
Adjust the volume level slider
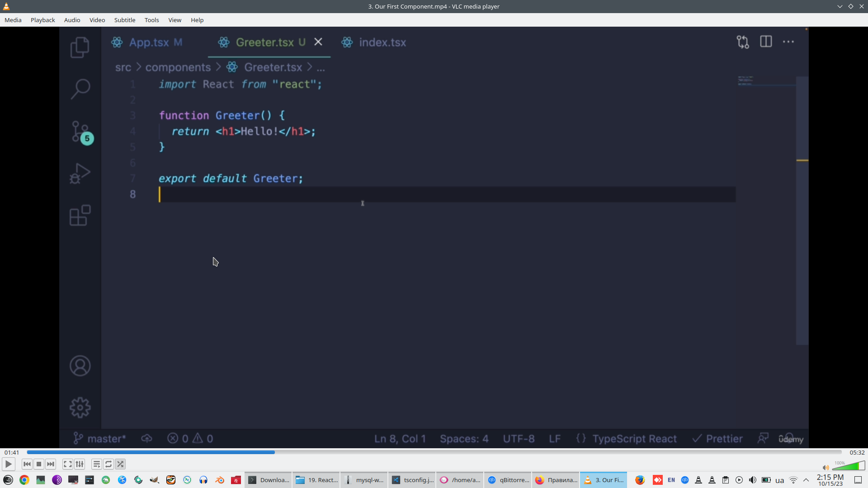click(848, 466)
